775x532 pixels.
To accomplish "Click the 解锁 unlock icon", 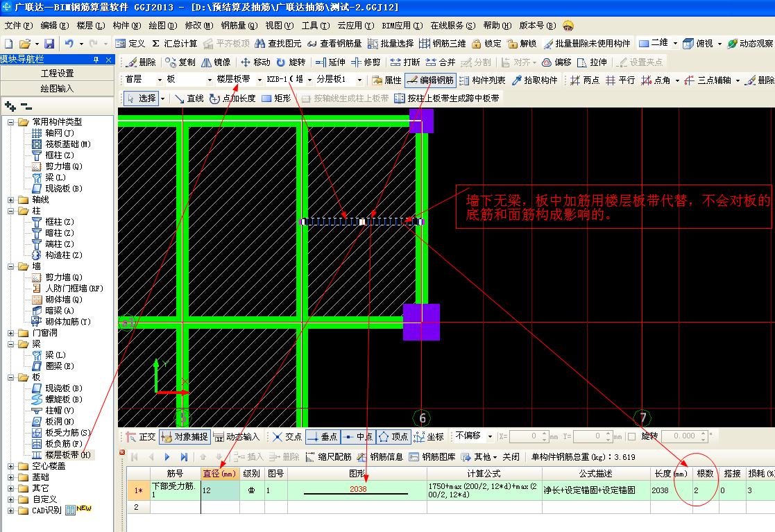I will 522,44.
